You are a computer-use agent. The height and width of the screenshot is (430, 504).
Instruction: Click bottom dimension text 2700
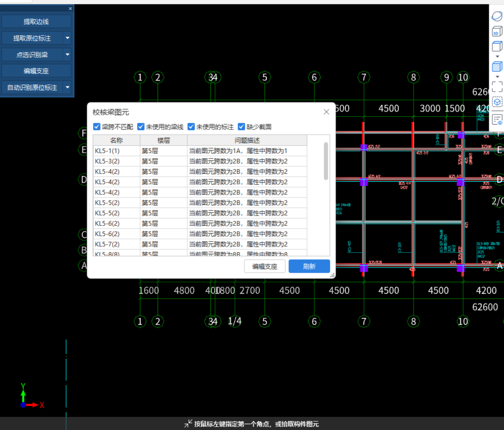point(250,291)
